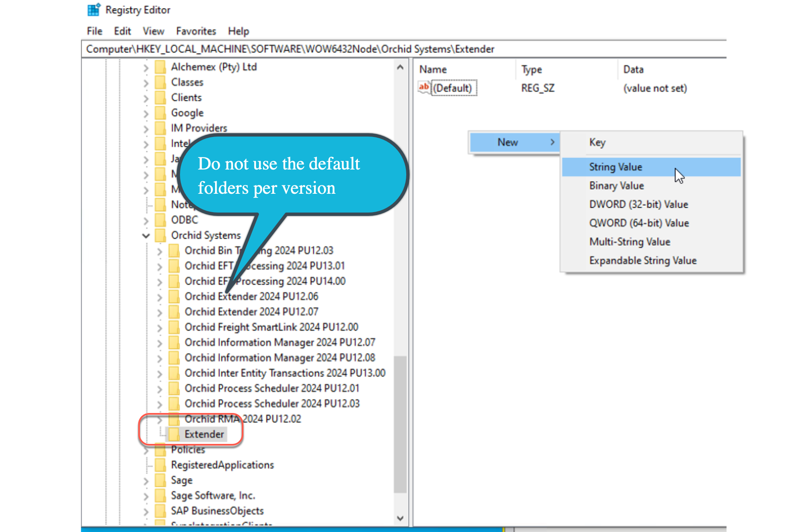795x532 pixels.
Task: Click the Classes folder icon
Action: [x=160, y=82]
